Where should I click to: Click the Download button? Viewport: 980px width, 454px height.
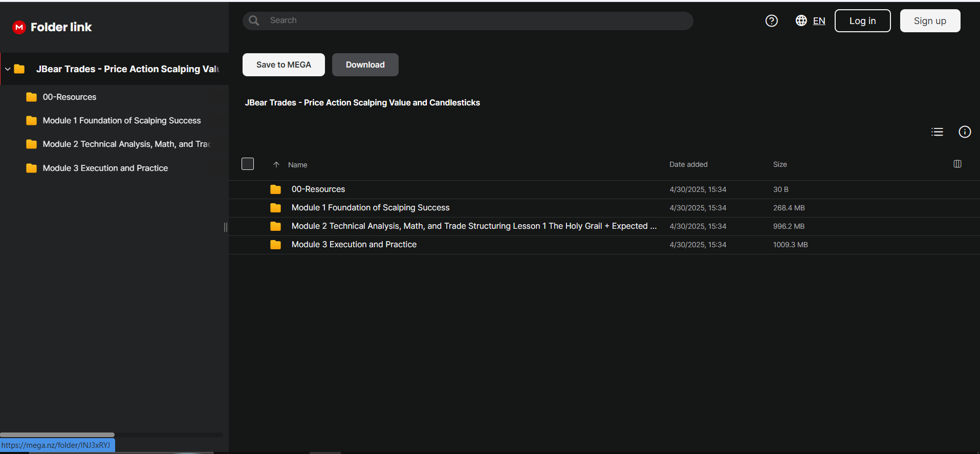[365, 65]
